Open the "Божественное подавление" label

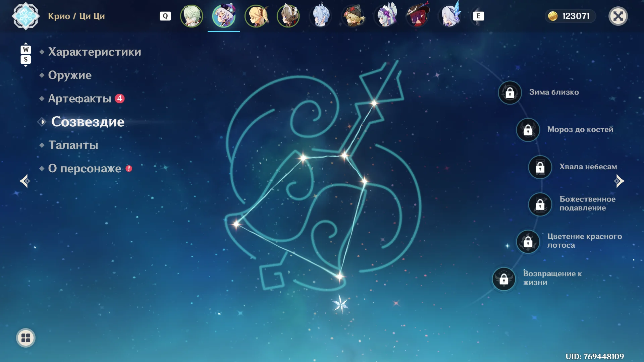[588, 203]
